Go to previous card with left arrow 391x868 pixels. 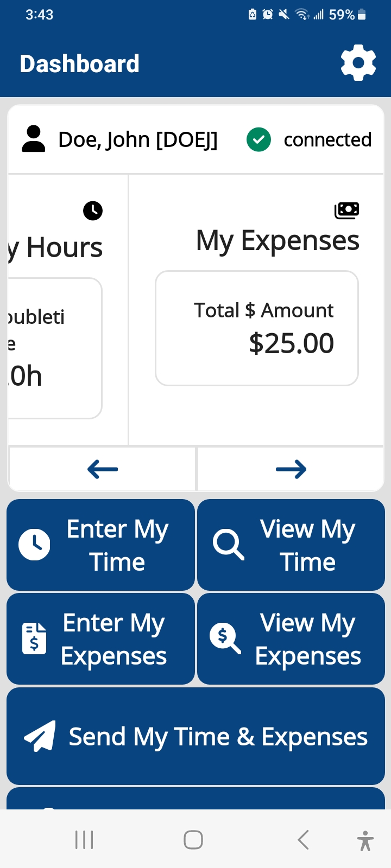[x=102, y=469]
